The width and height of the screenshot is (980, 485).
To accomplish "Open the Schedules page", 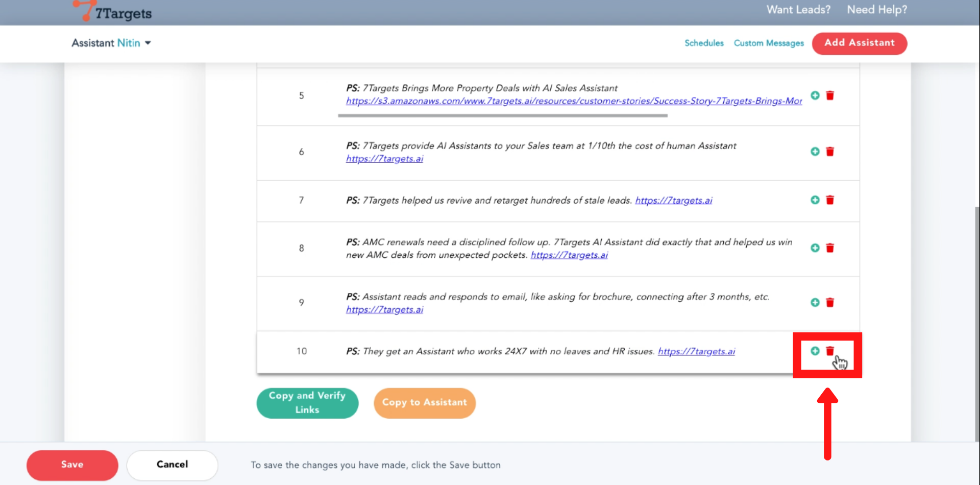I will [704, 43].
